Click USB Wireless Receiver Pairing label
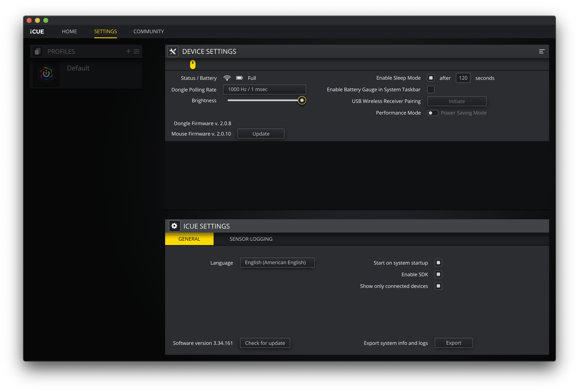579x392 pixels. click(x=386, y=101)
